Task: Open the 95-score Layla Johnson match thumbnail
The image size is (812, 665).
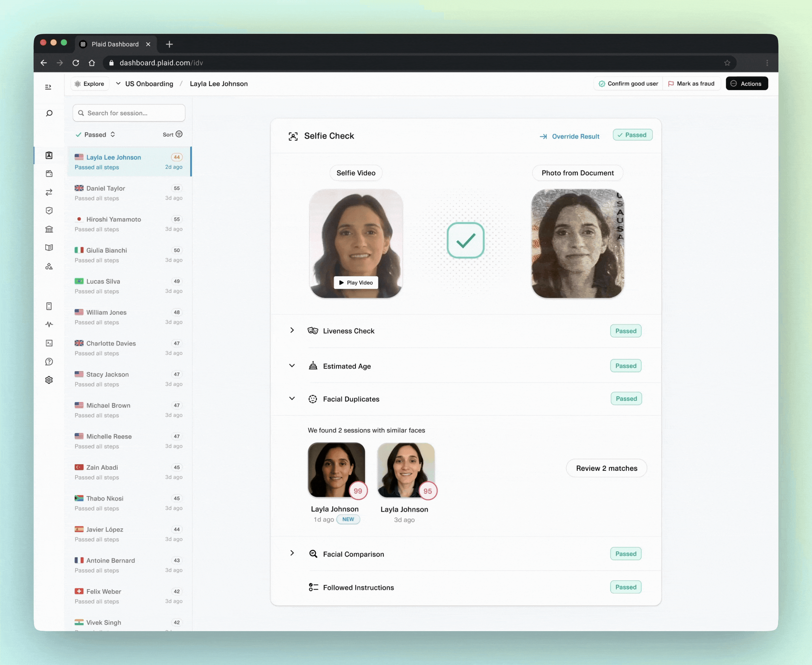Action: pyautogui.click(x=406, y=470)
